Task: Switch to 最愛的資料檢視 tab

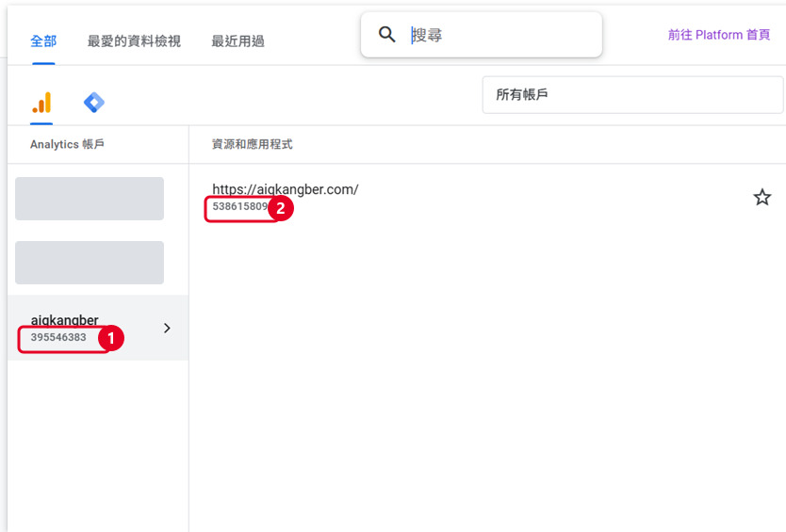Action: pyautogui.click(x=134, y=41)
